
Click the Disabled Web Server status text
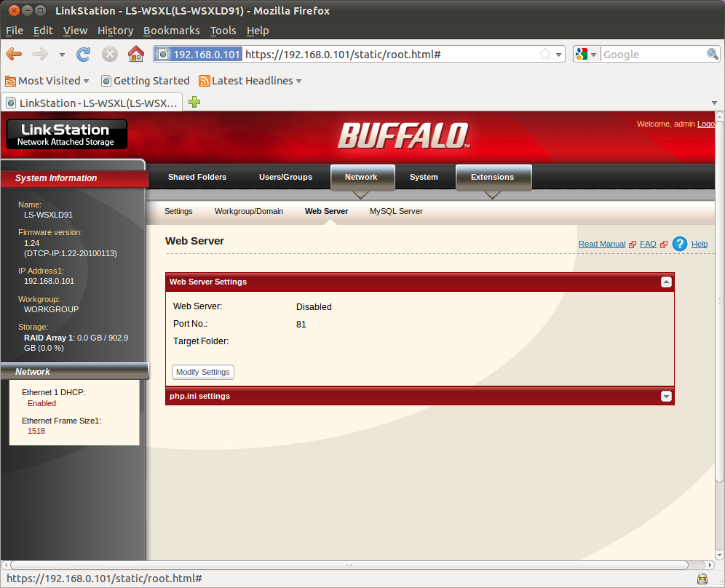click(314, 307)
